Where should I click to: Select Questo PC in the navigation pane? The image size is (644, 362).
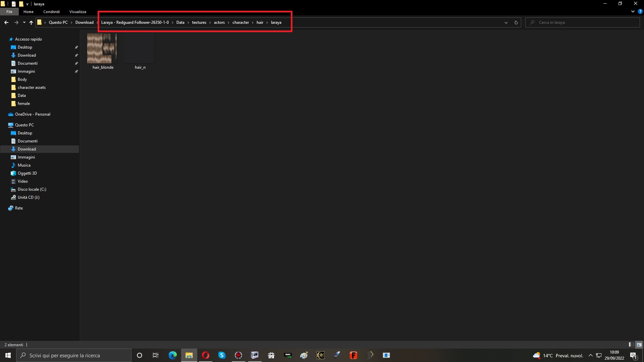point(24,125)
